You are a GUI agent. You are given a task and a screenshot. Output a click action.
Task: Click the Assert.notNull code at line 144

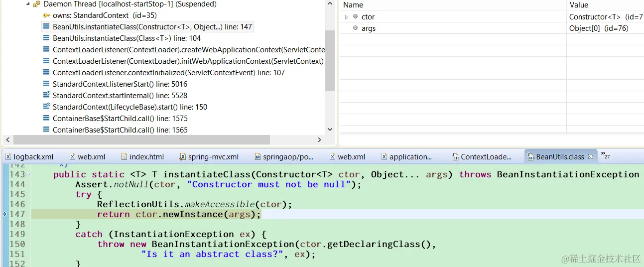coord(218,184)
